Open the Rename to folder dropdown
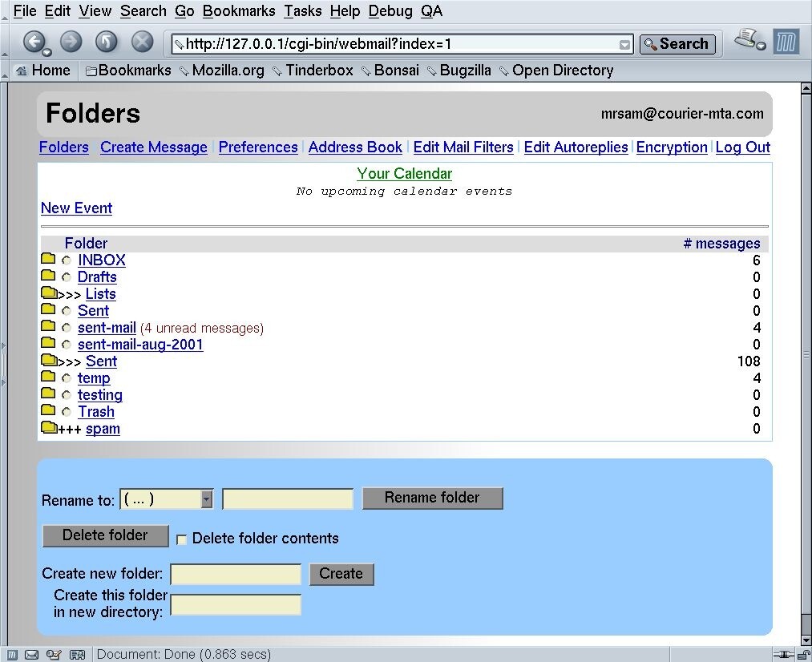This screenshot has width=812, height=662. [207, 499]
